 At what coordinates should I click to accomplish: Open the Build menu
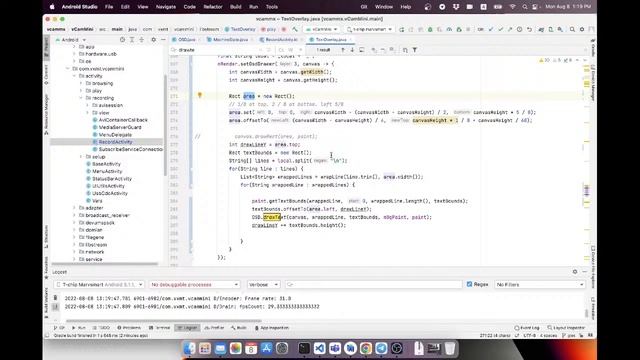tap(236, 7)
